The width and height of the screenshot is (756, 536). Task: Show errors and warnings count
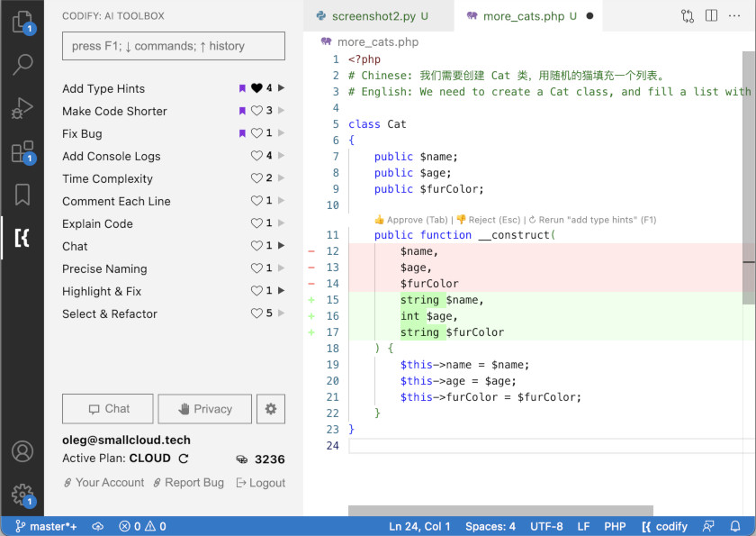pyautogui.click(x=143, y=526)
